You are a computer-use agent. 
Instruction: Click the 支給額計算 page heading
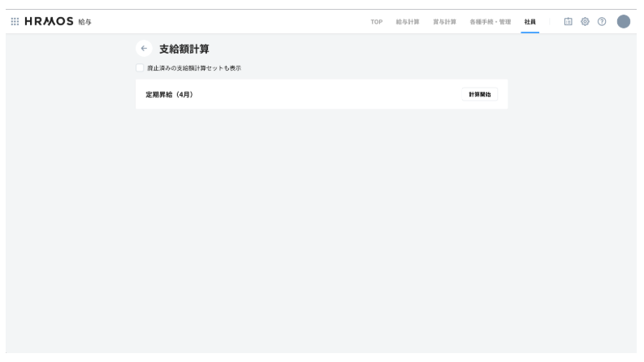(x=184, y=49)
